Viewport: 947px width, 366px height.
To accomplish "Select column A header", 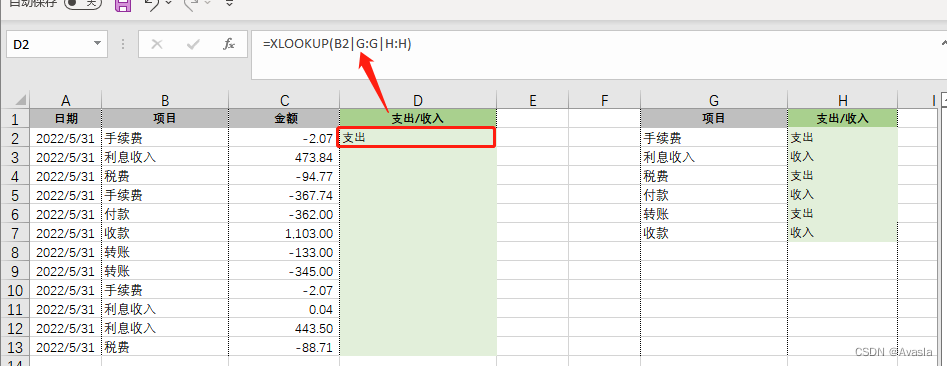I will [x=65, y=100].
